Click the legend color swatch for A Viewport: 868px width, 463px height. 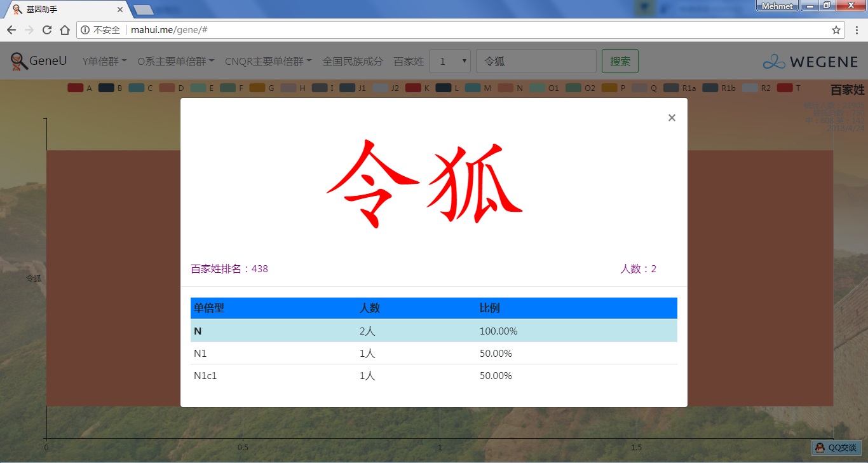76,88
